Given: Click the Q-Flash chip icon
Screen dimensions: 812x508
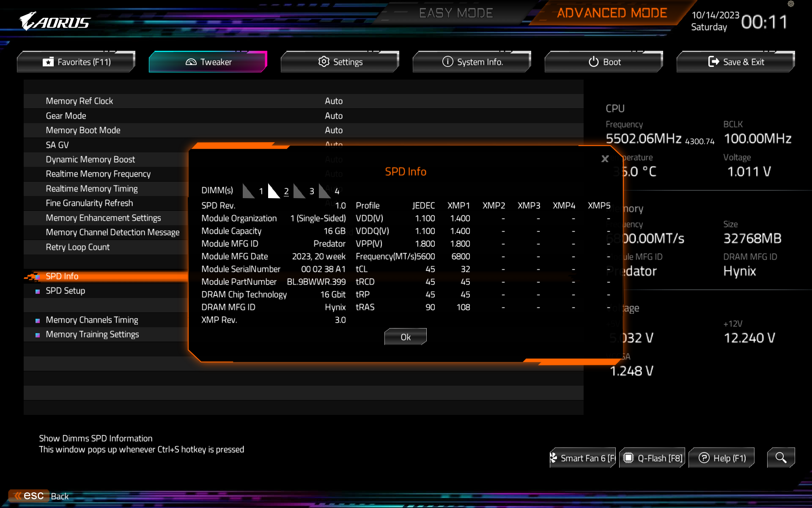Looking at the screenshot, I should [629, 458].
